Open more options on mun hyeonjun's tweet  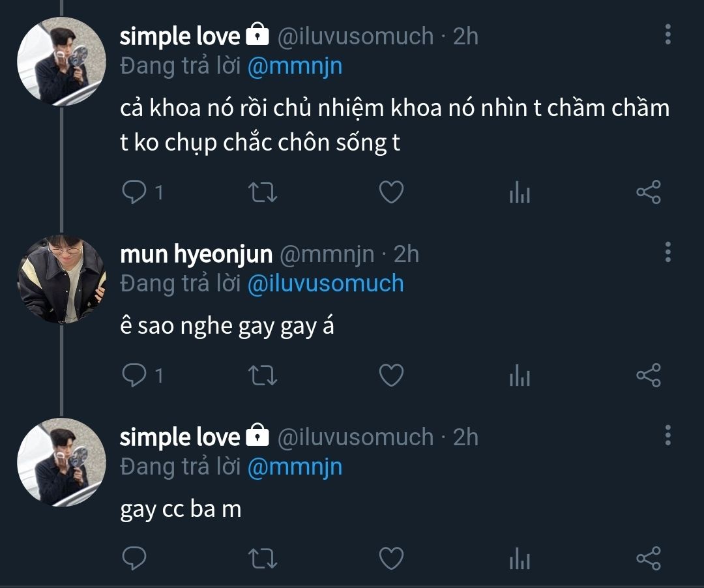click(667, 252)
